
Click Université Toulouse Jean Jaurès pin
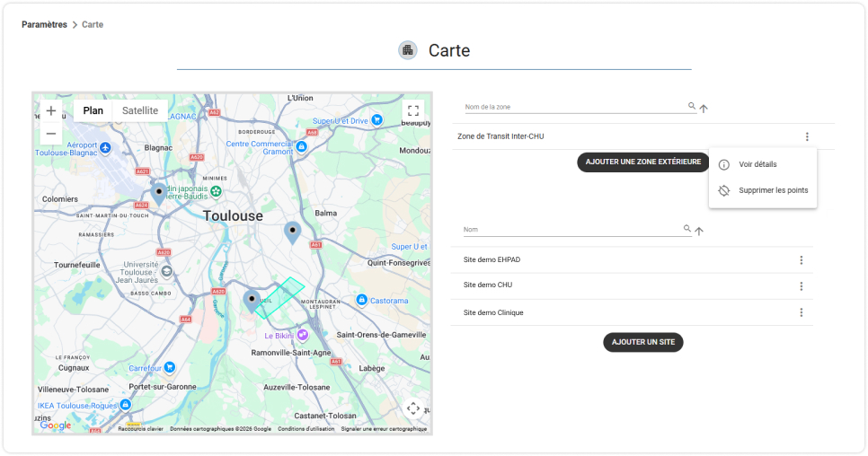(x=166, y=271)
